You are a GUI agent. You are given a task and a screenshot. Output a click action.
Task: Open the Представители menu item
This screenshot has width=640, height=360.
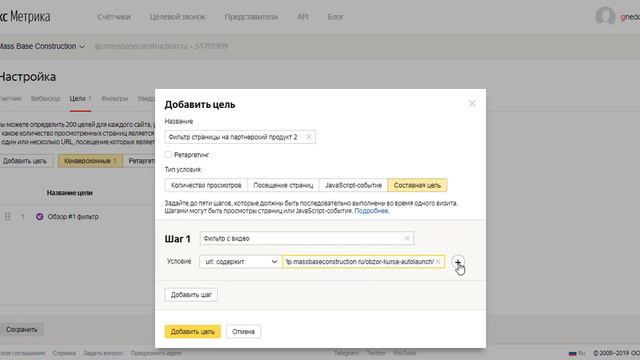click(251, 17)
